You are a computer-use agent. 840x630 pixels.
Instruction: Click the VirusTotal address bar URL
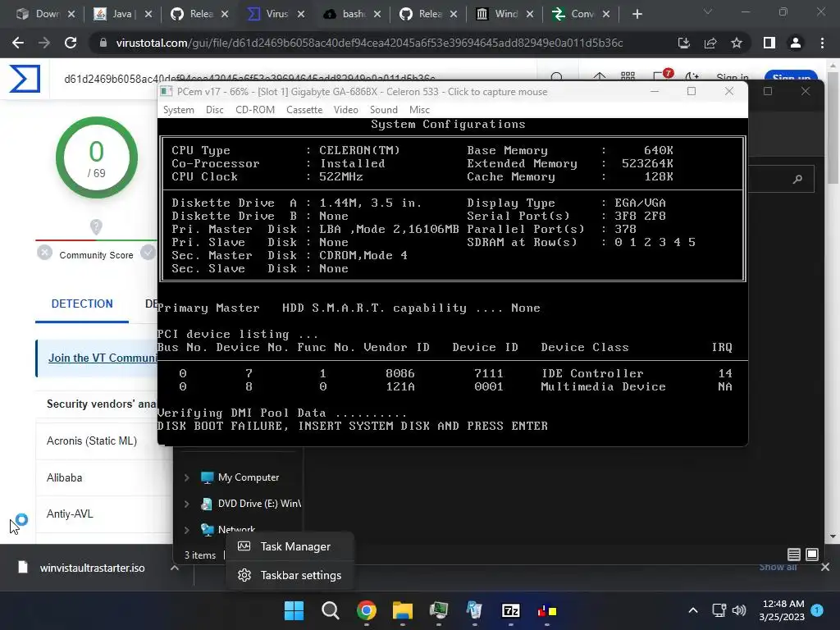pos(369,43)
